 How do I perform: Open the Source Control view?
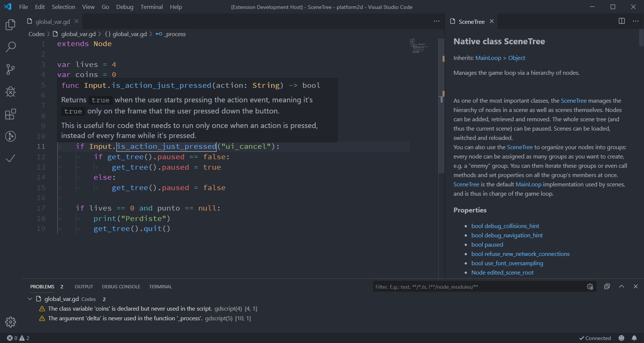point(10,69)
